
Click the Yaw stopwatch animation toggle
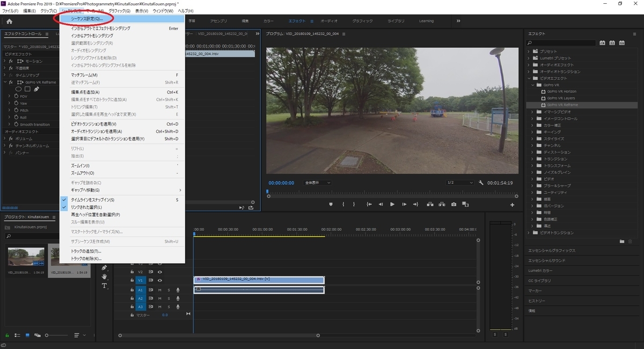tap(16, 103)
